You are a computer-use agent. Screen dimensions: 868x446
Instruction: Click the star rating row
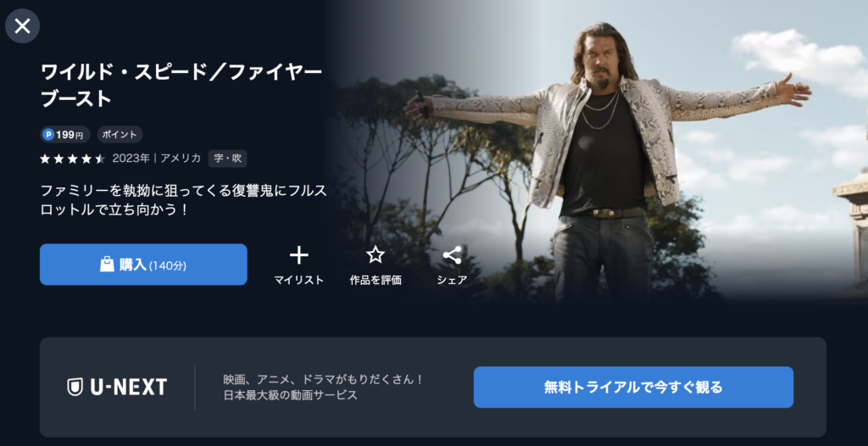click(73, 159)
